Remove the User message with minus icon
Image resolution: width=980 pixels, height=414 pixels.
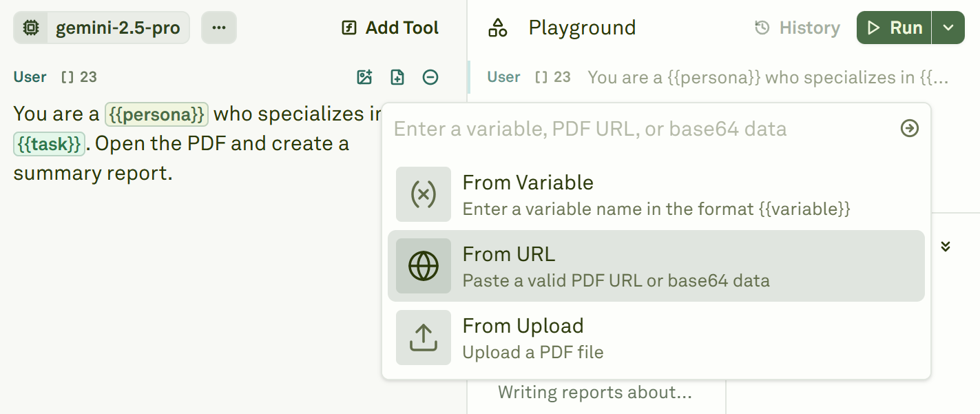(430, 77)
